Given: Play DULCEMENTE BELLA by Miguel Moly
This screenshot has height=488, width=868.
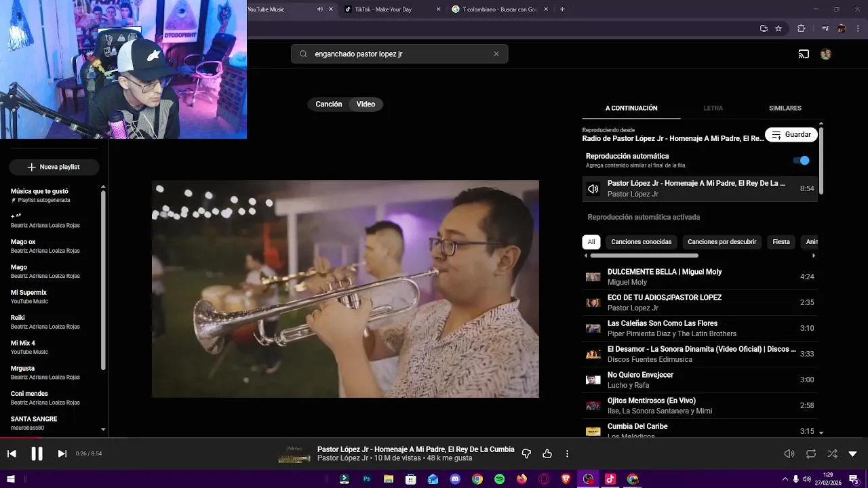Looking at the screenshot, I should (700, 277).
